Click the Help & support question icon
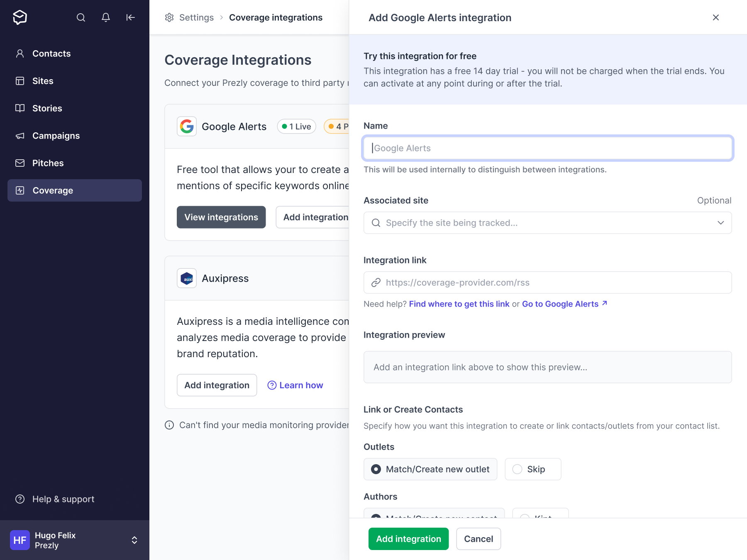747x560 pixels. [x=20, y=499]
